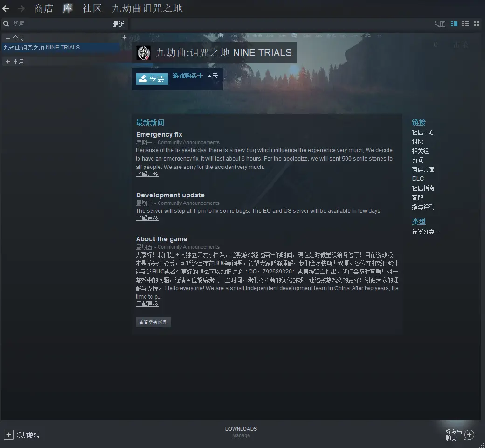Open 相关组 link
Viewport: 485px width, 448px height.
pyautogui.click(x=420, y=151)
